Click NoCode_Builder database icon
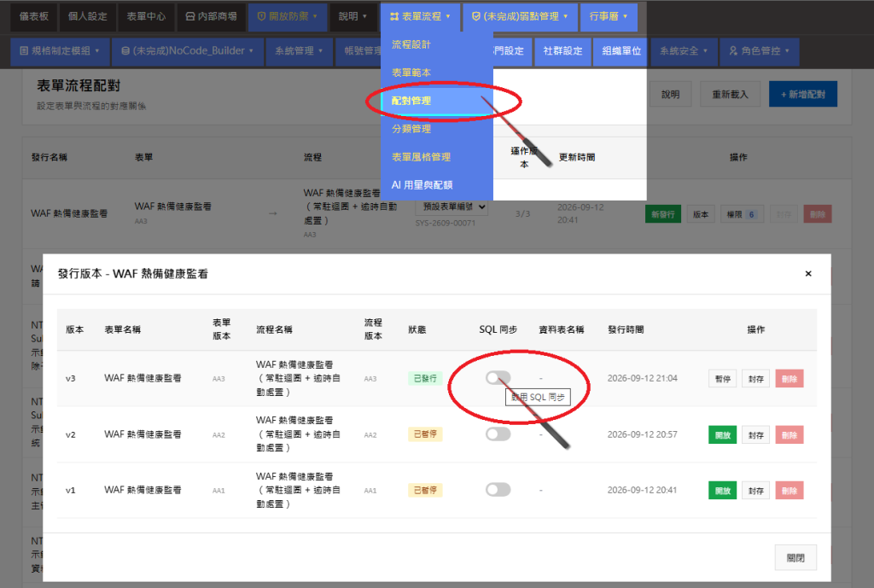 click(x=125, y=50)
